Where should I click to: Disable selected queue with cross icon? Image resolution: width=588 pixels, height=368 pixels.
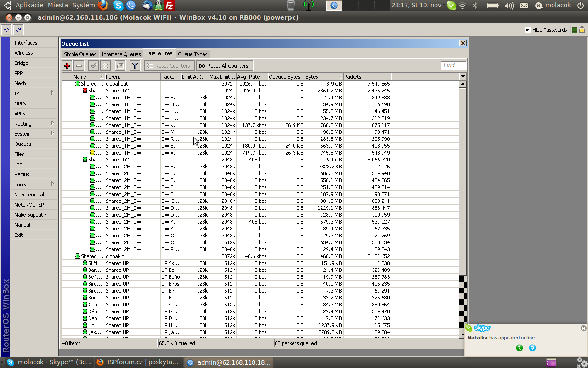click(x=105, y=66)
